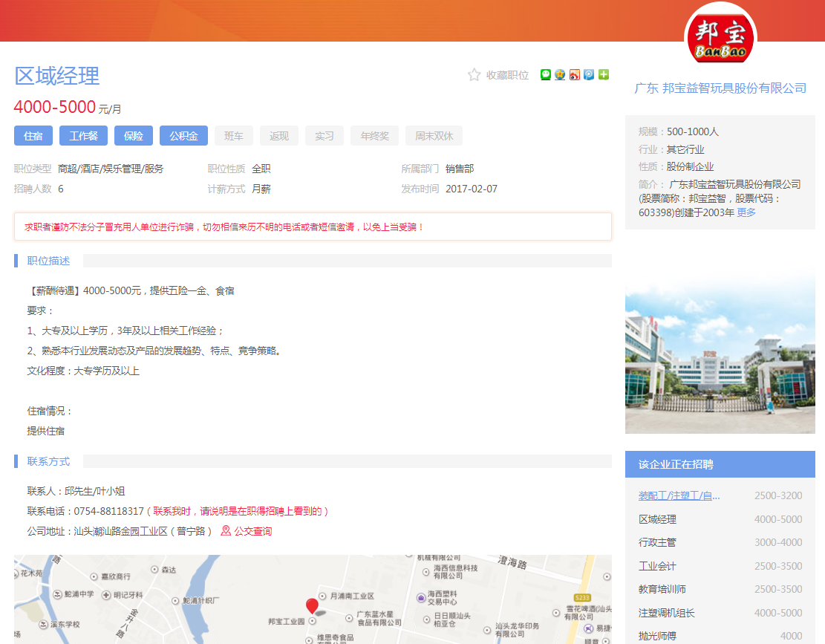Click the 嘉欣商行 map label
This screenshot has height=644, width=825.
[116, 576]
